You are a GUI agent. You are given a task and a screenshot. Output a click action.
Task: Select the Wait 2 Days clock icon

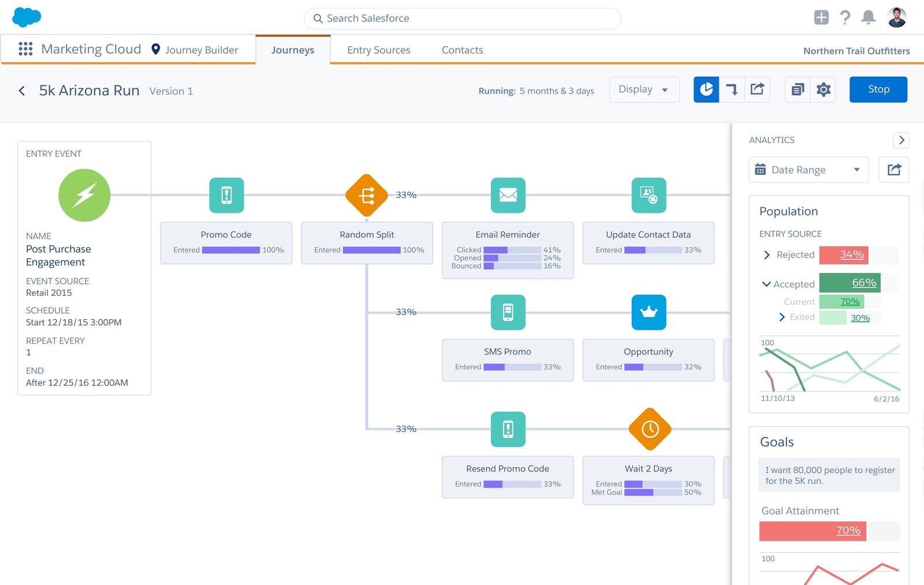(x=650, y=429)
